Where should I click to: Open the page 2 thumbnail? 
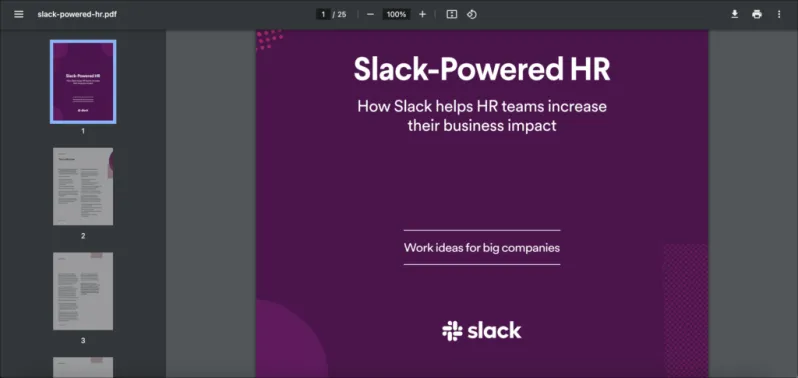83,187
